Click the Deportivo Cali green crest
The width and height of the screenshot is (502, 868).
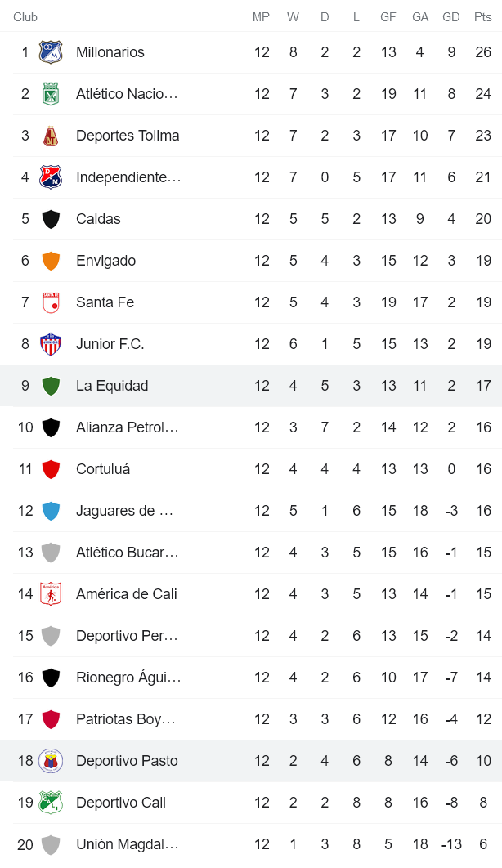click(x=51, y=803)
